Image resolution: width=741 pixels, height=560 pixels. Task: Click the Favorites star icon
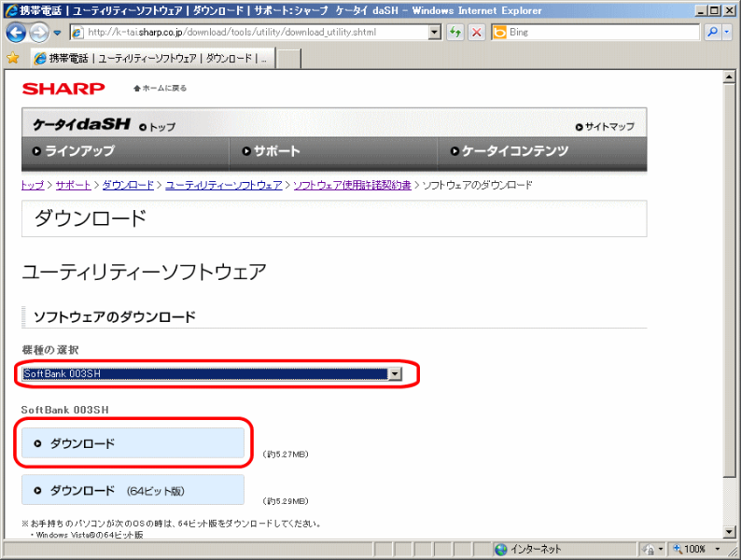click(13, 58)
